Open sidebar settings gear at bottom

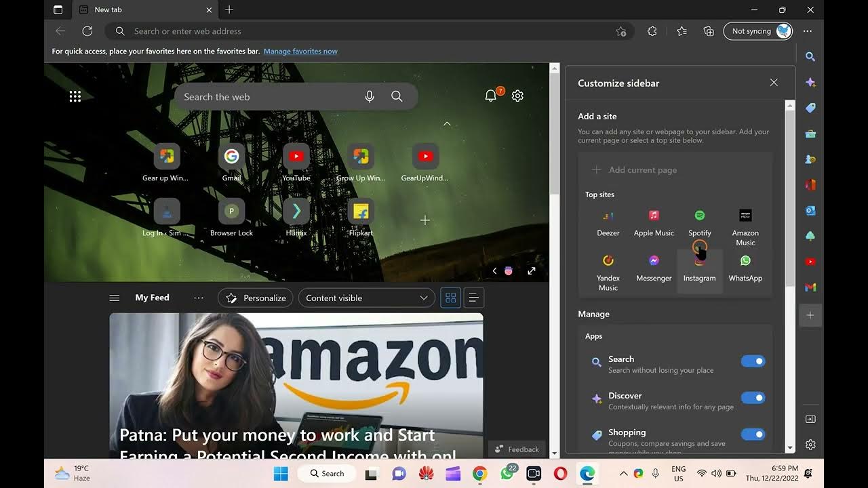(810, 445)
